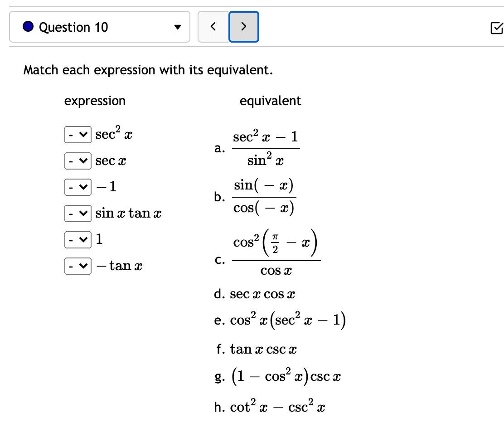Click the next-question button outlined in blue
Image resolution: width=504 pixels, height=447 pixels.
point(243,27)
